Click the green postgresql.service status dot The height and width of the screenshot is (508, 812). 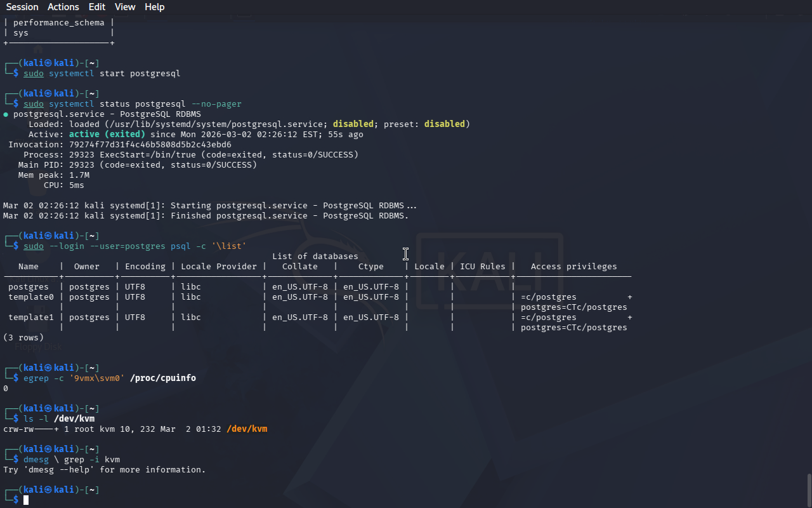coord(6,114)
